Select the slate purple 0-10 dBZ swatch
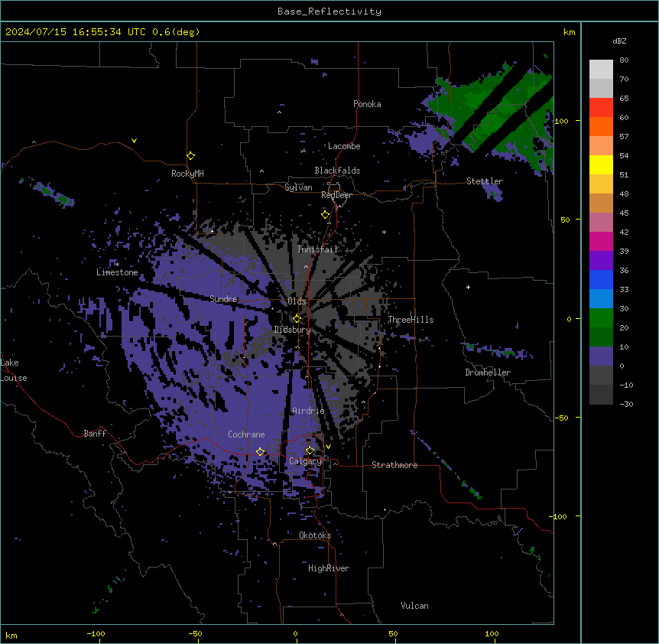Screen dimensions: 659x644 click(601, 356)
